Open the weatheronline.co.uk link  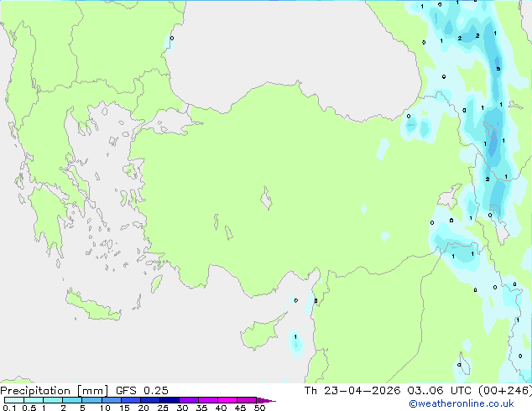(x=462, y=403)
